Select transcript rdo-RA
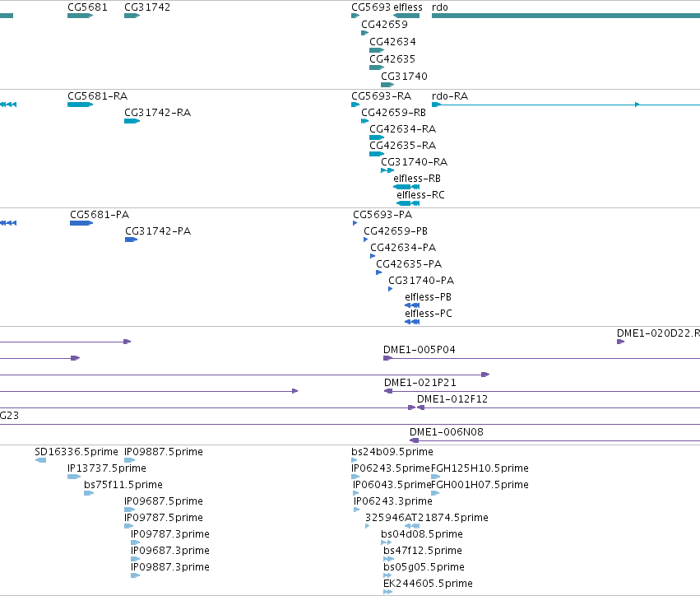 click(450, 96)
